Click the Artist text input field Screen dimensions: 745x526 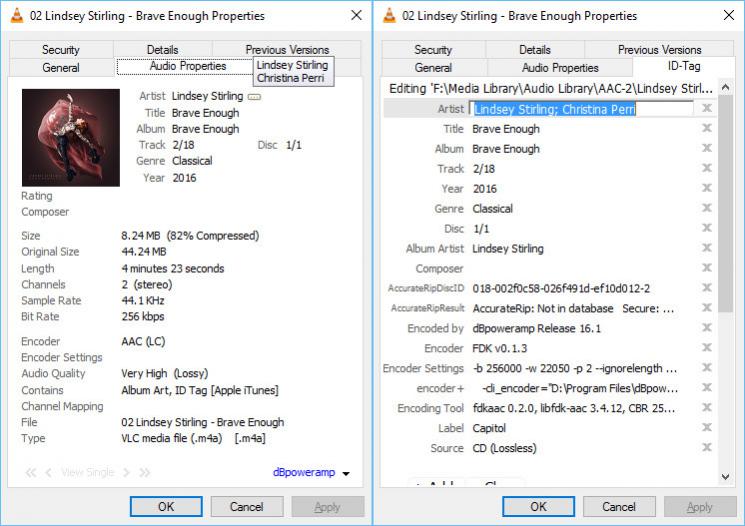pos(583,109)
